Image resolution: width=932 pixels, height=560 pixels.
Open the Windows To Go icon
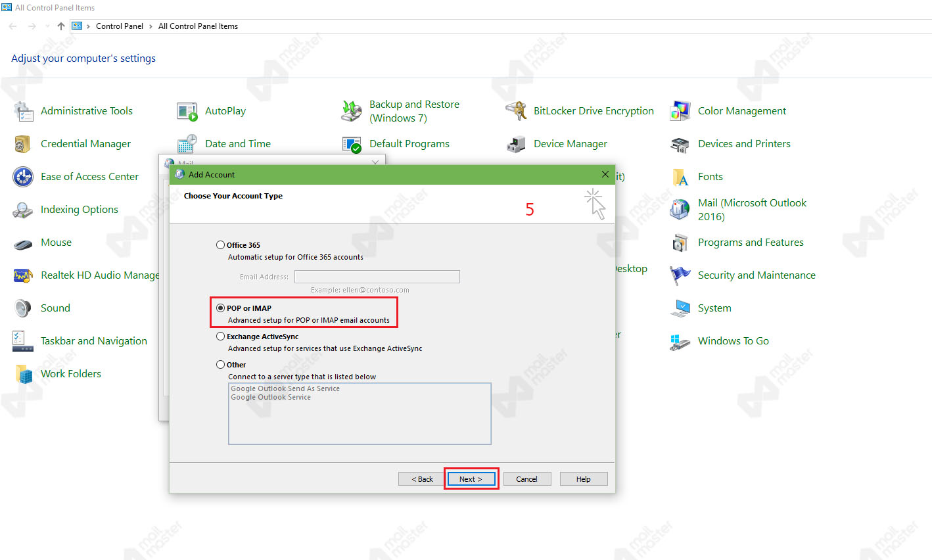pos(680,341)
